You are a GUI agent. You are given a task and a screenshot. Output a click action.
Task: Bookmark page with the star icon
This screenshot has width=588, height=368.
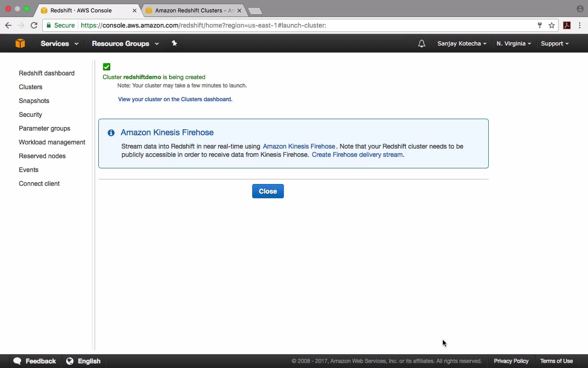click(x=552, y=25)
